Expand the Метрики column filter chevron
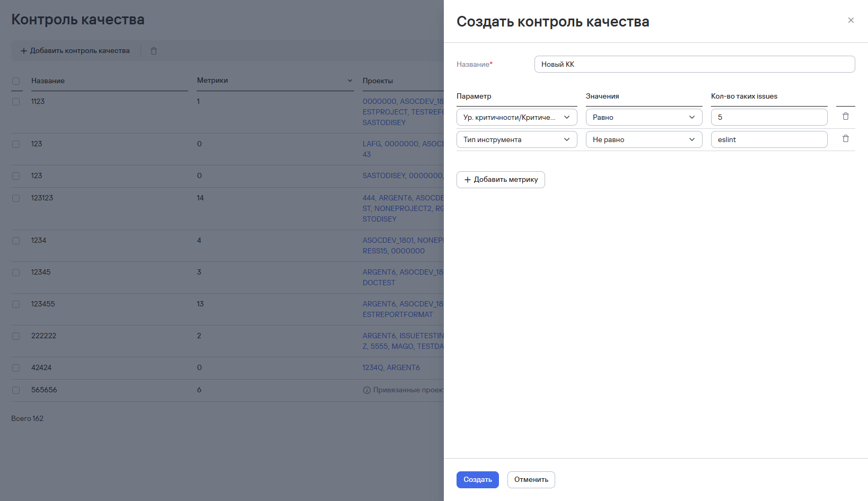Screen dimensions: 868x501 coord(350,81)
